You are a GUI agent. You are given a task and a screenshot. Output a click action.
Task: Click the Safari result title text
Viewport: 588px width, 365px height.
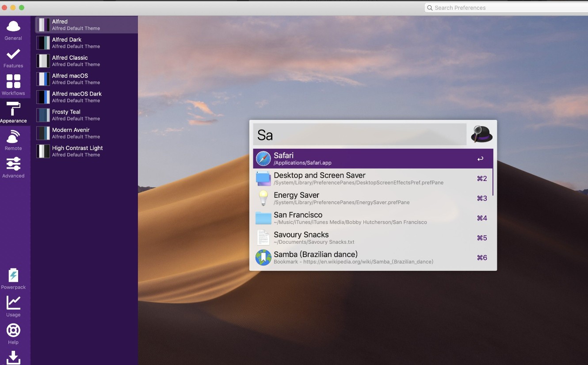[283, 155]
